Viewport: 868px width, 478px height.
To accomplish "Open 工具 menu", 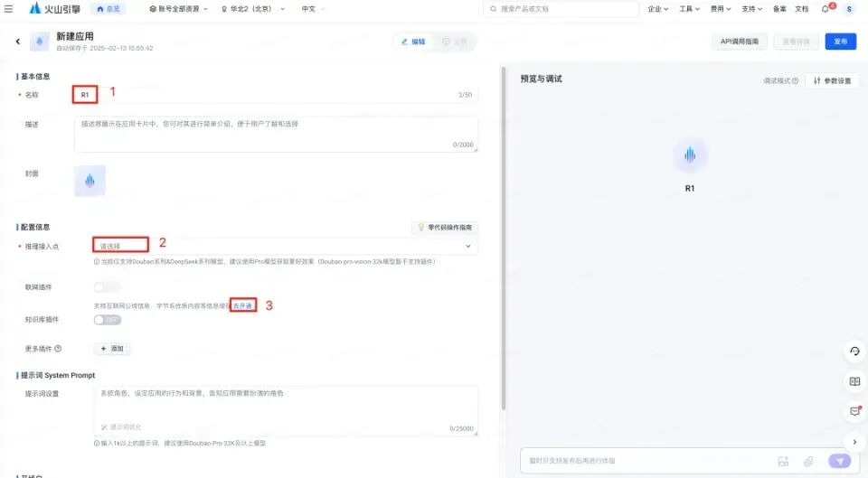I will point(689,9).
